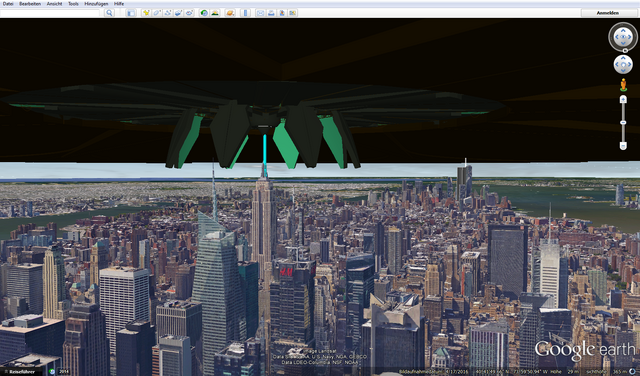
Task: Toggle the sidebar panel icon
Action: coord(131,13)
